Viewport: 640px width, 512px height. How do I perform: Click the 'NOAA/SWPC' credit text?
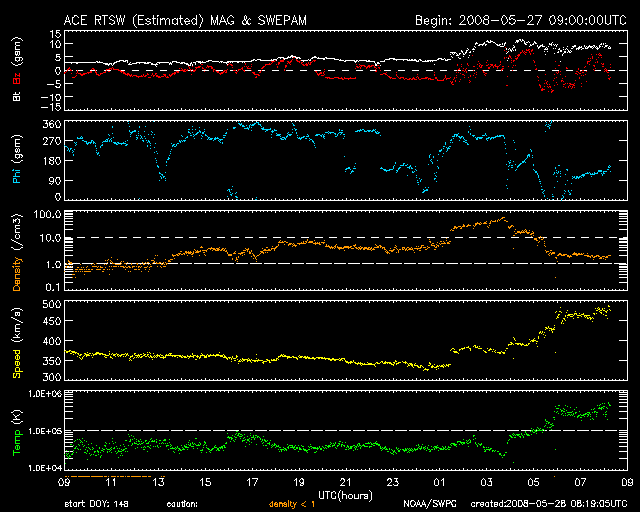coord(429,504)
